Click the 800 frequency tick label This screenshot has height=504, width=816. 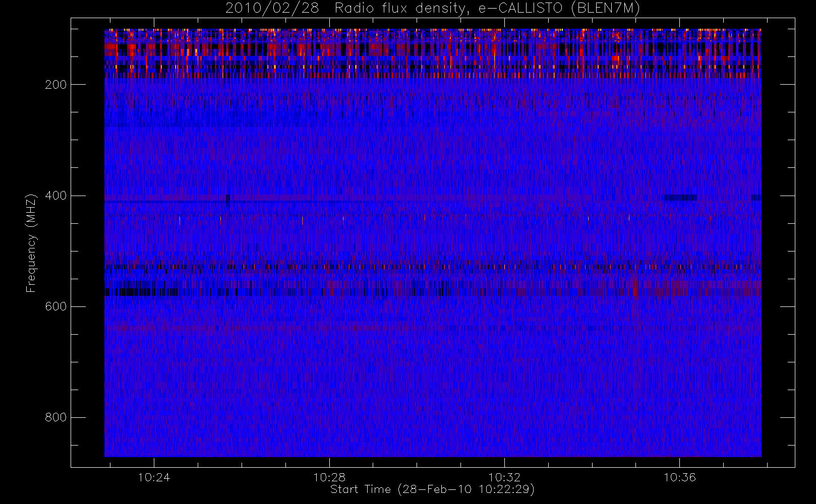pyautogui.click(x=56, y=417)
